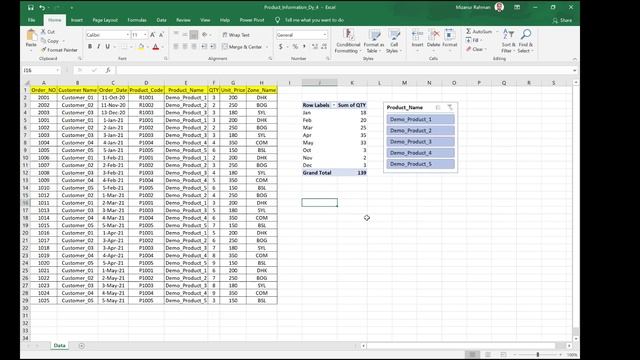
Task: Select the Select All corner triangle
Action: click(x=27, y=83)
